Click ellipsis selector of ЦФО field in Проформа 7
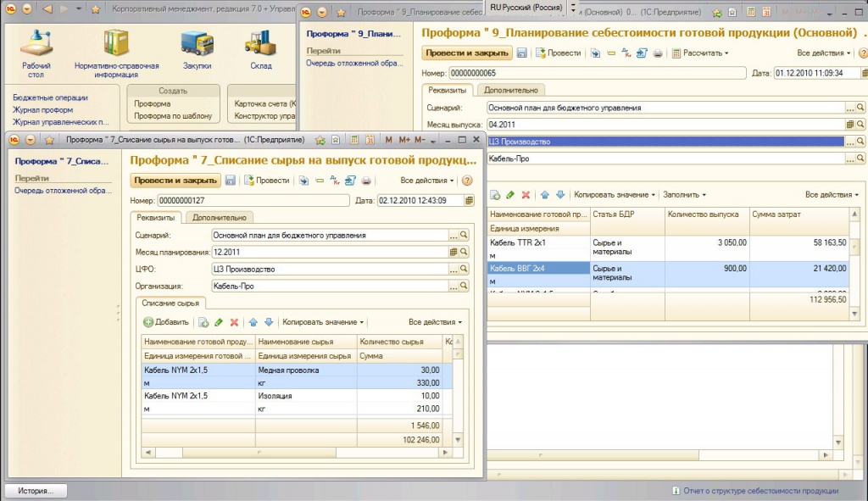Viewport: 868px width, 501px height. tap(453, 269)
